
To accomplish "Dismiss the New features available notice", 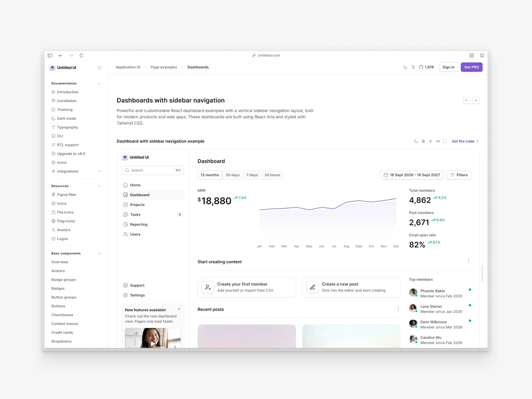I will click(x=179, y=309).
